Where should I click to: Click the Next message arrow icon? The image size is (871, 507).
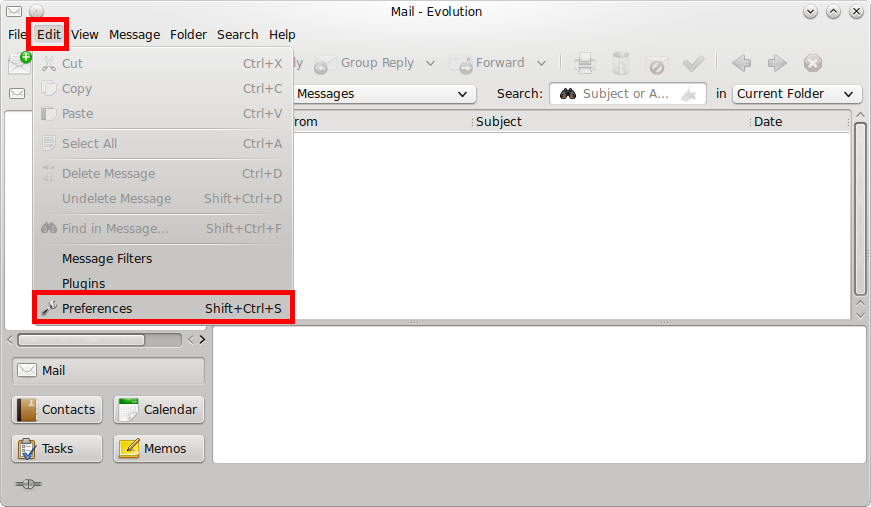coord(777,63)
